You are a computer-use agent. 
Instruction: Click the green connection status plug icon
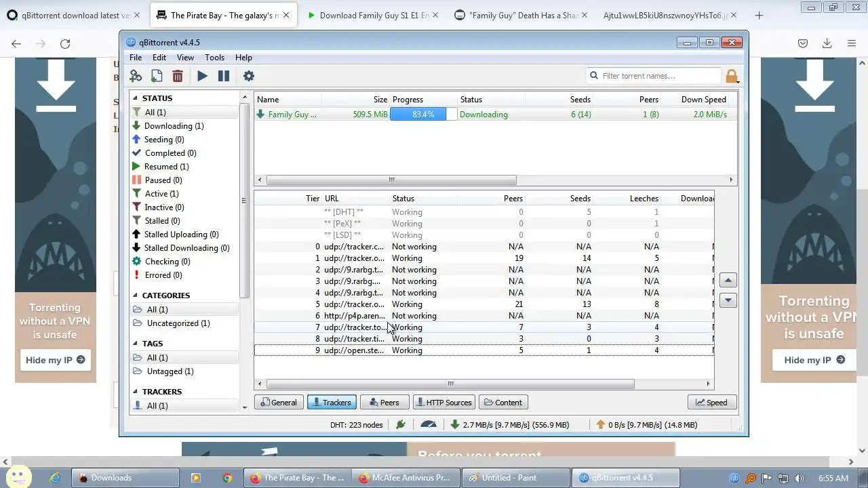[x=401, y=425]
